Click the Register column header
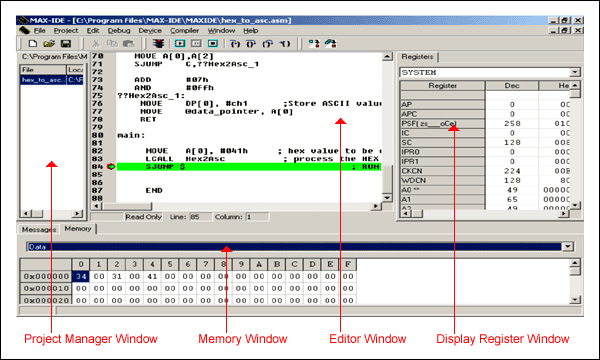Viewport: 600px width, 360px height. 442,85
